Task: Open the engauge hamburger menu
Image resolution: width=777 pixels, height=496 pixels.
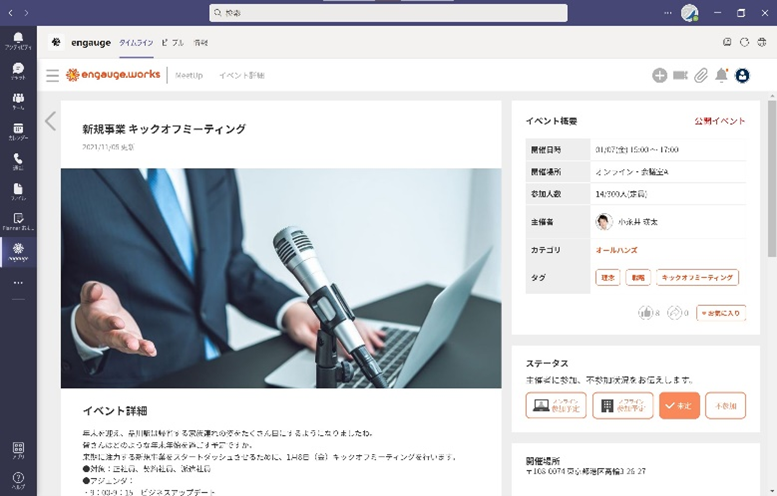Action: pyautogui.click(x=53, y=75)
